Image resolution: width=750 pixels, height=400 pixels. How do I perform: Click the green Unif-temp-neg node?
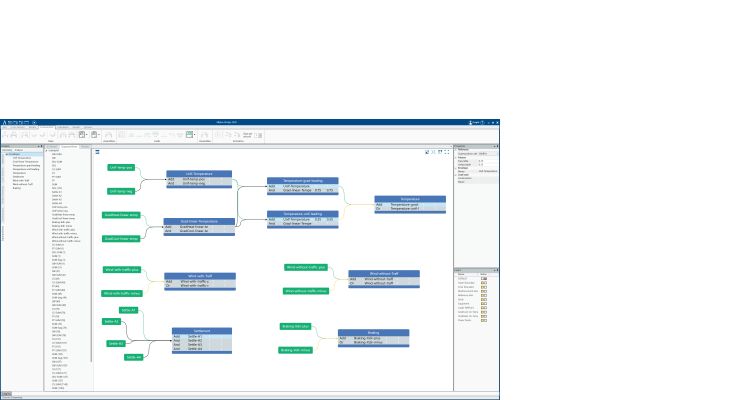121,191
